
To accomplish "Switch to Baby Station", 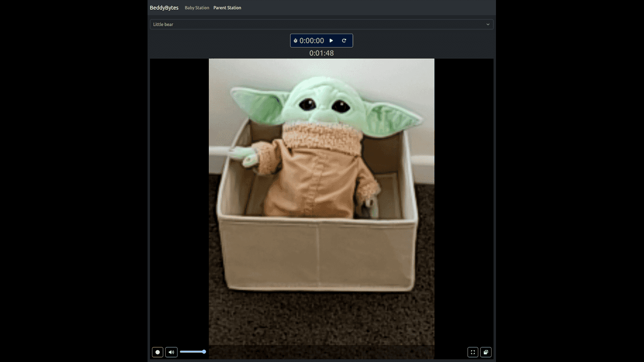I will pos(197,7).
